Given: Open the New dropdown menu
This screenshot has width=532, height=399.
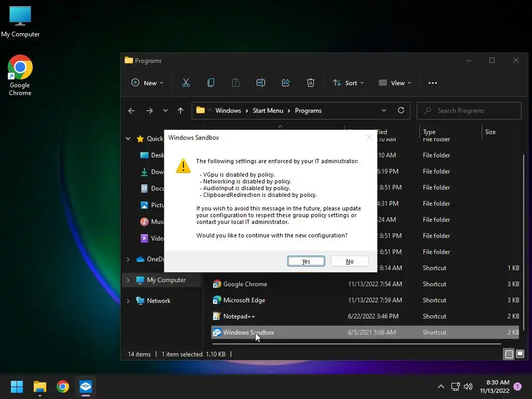Looking at the screenshot, I should point(147,83).
